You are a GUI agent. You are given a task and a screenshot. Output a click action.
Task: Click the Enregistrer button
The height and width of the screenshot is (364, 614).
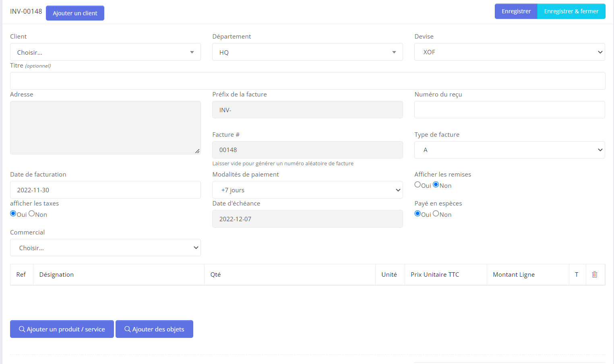point(516,11)
